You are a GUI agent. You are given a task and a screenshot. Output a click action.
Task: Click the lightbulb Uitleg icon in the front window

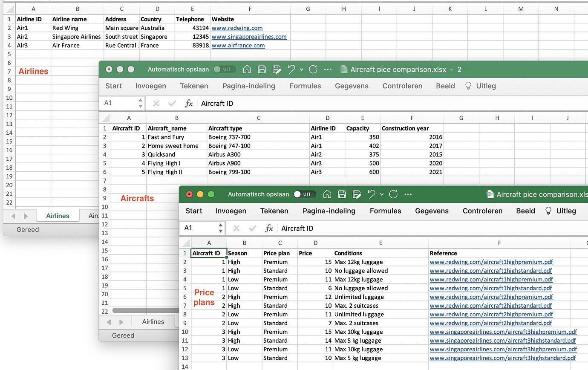548,211
